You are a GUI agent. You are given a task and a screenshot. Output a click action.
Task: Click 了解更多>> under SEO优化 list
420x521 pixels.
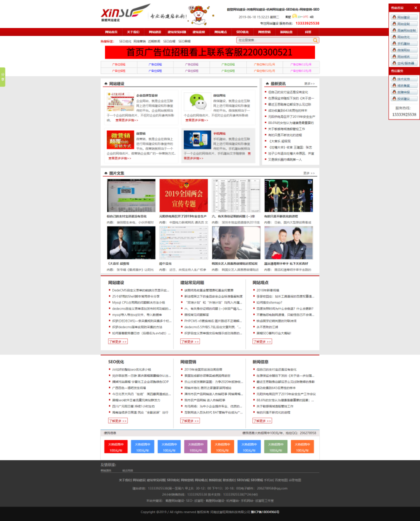[118, 421]
